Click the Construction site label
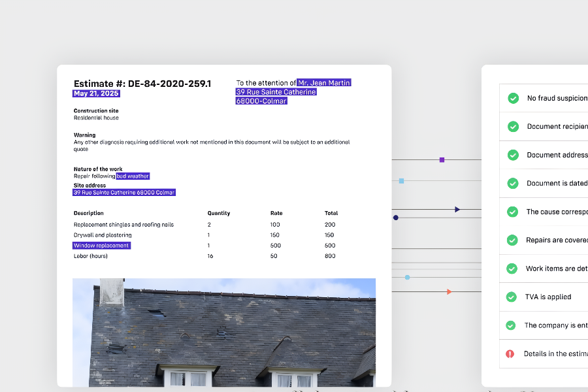 point(96,110)
